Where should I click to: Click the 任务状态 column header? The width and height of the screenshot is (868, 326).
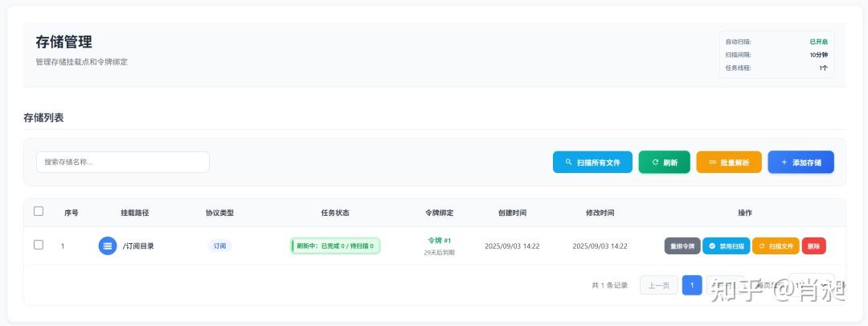pyautogui.click(x=335, y=213)
